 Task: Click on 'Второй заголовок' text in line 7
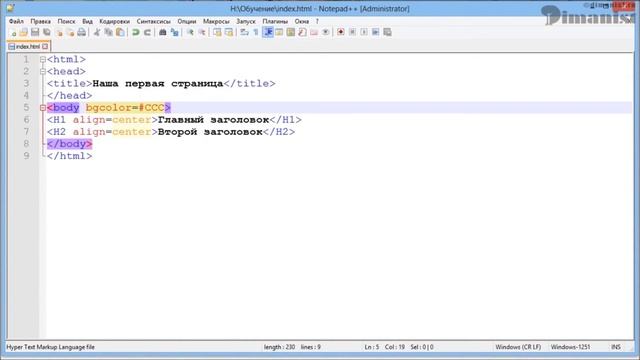tap(210, 132)
